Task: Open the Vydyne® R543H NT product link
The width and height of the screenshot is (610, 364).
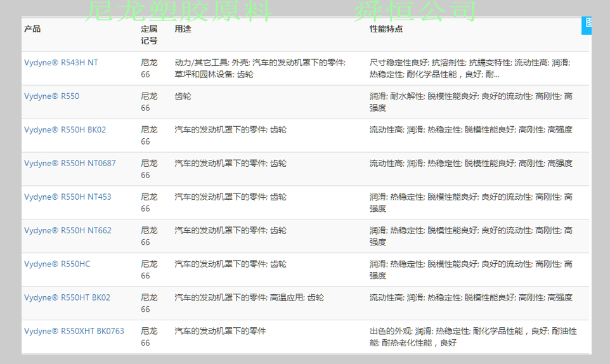Action: tap(61, 63)
